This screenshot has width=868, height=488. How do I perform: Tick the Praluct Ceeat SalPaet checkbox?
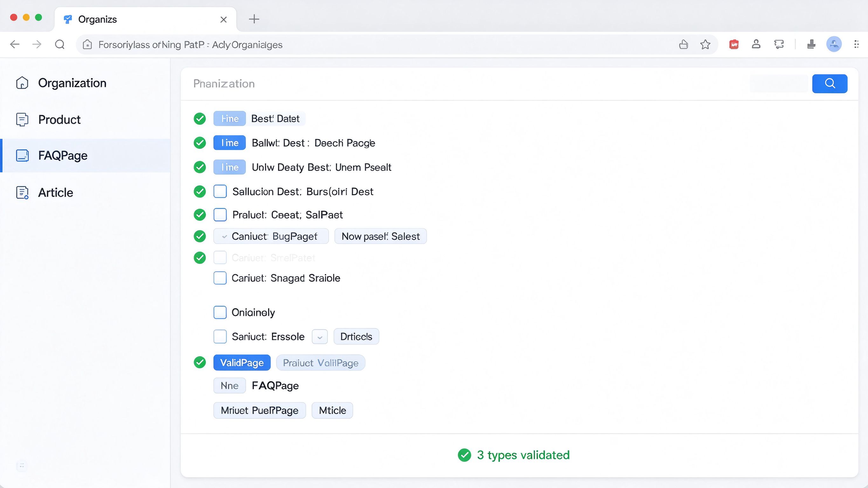coord(220,214)
